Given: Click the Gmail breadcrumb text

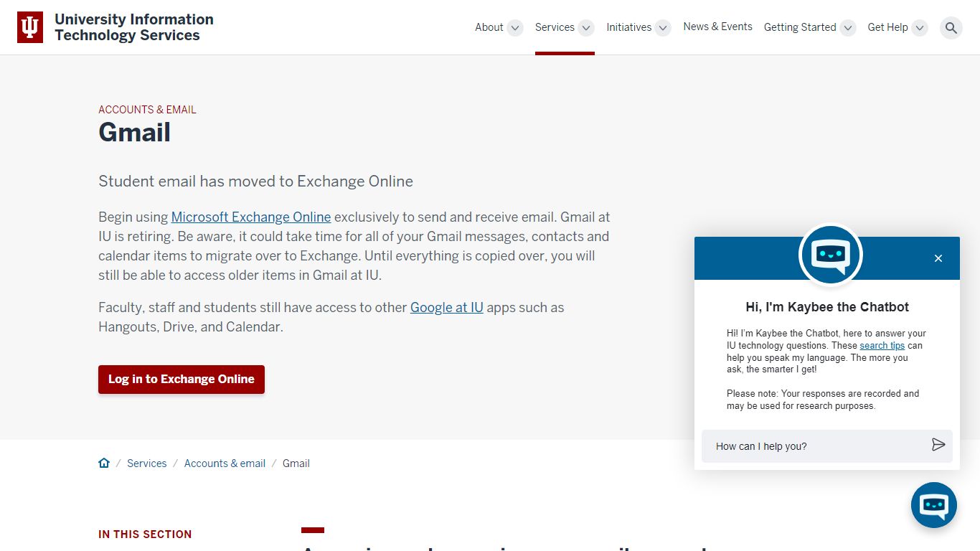Looking at the screenshot, I should click(x=296, y=463).
